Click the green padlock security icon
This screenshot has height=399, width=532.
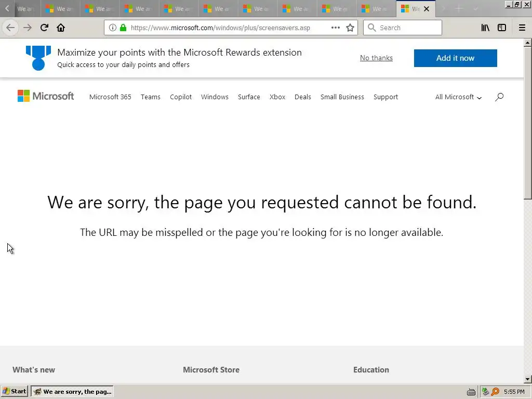click(123, 28)
